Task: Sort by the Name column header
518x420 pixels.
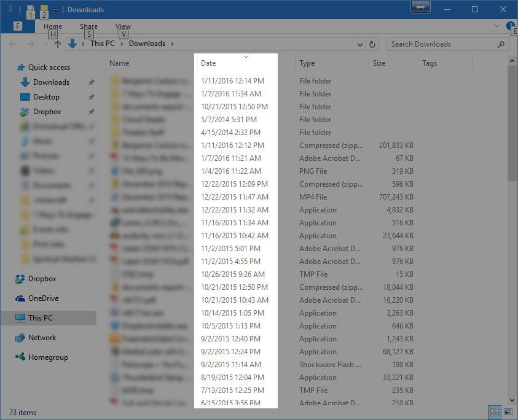Action: [119, 63]
